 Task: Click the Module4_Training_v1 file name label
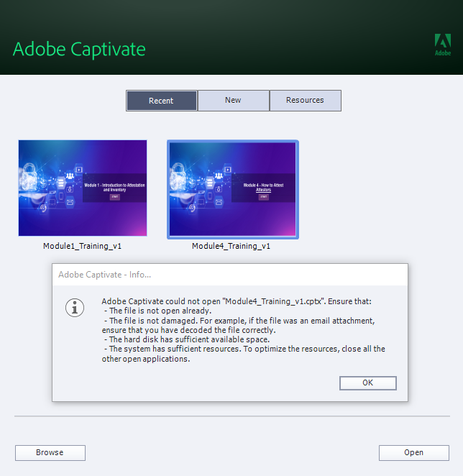(x=231, y=246)
